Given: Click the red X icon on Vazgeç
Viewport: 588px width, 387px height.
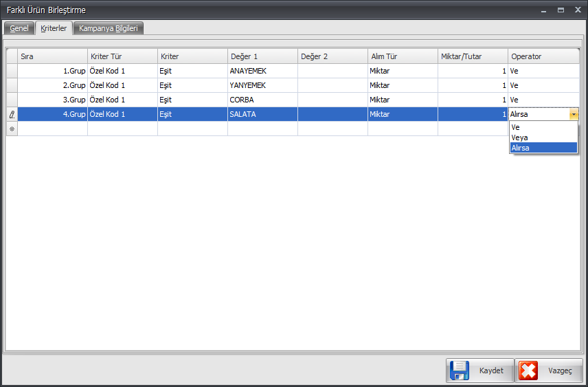Looking at the screenshot, I should point(528,371).
